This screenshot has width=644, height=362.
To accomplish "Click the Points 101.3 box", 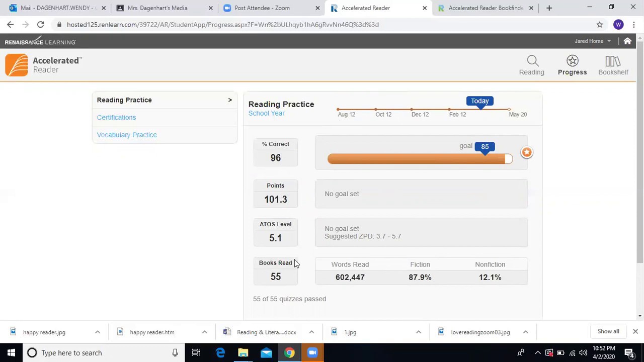I will pos(276,194).
